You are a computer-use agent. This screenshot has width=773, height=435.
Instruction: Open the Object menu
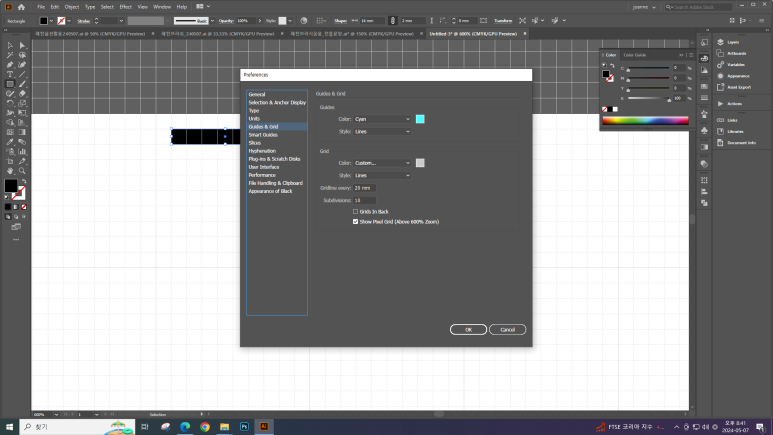click(x=71, y=7)
